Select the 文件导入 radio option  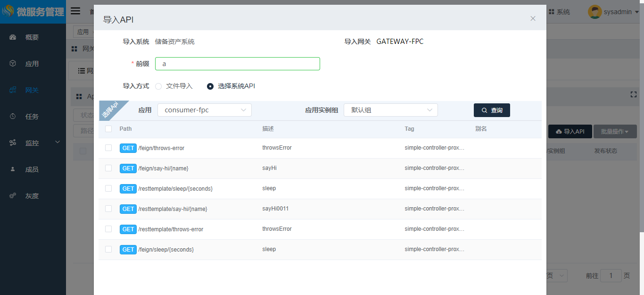[158, 86]
